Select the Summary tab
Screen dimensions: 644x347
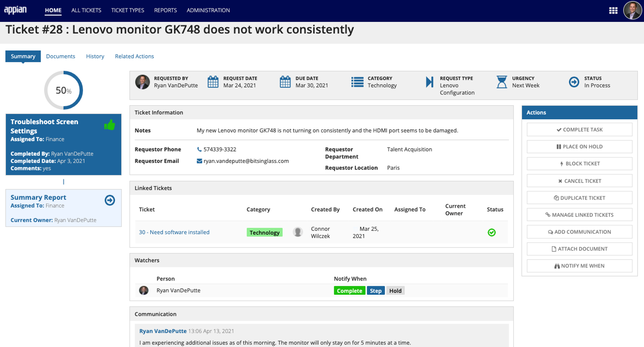[23, 56]
